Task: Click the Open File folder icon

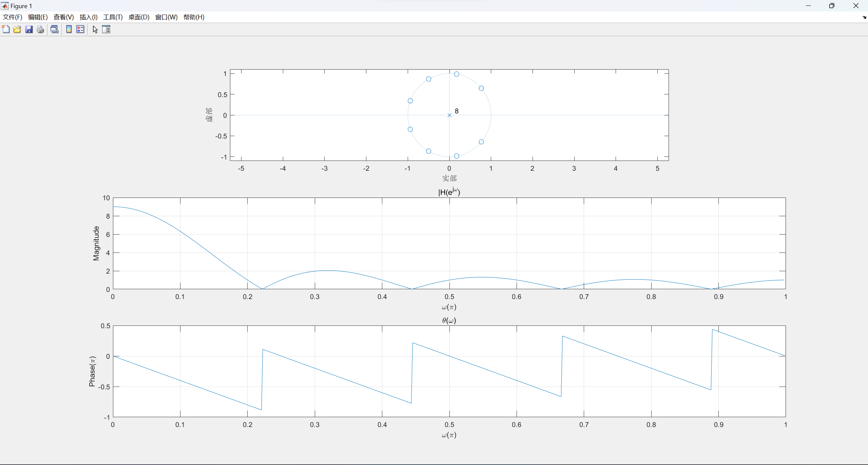Action: [x=17, y=30]
